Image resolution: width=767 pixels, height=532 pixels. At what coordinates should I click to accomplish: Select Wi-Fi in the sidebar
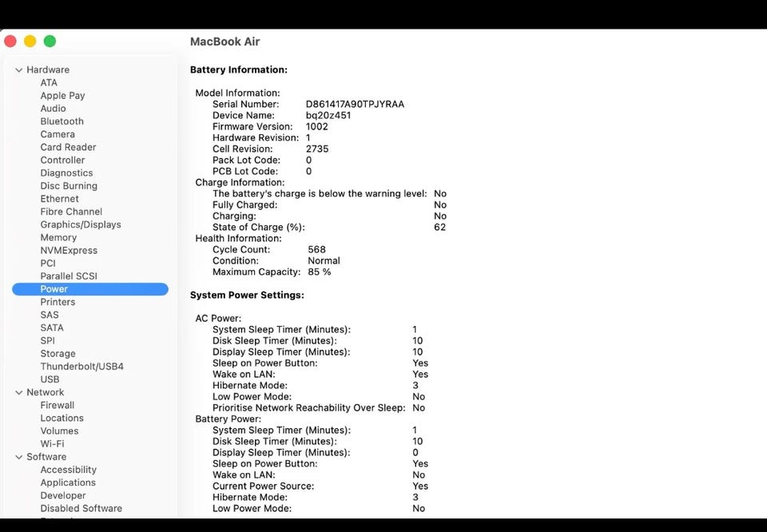(52, 444)
